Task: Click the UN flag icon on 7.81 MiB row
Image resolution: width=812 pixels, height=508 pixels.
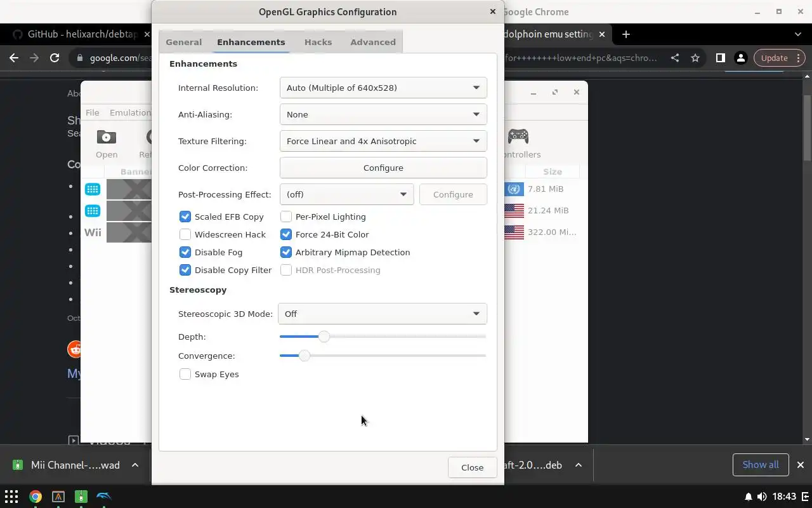Action: click(x=514, y=189)
